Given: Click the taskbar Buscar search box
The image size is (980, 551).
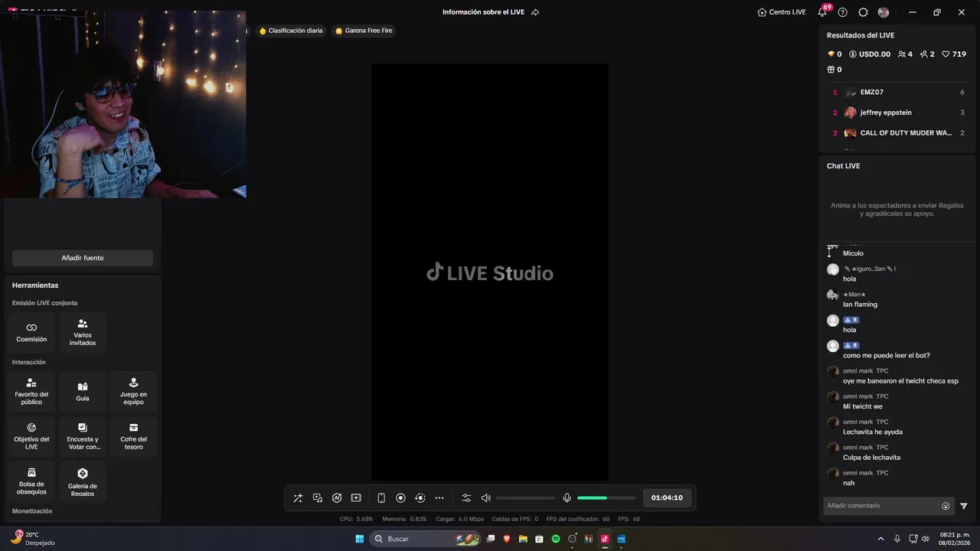Looking at the screenshot, I should click(425, 539).
